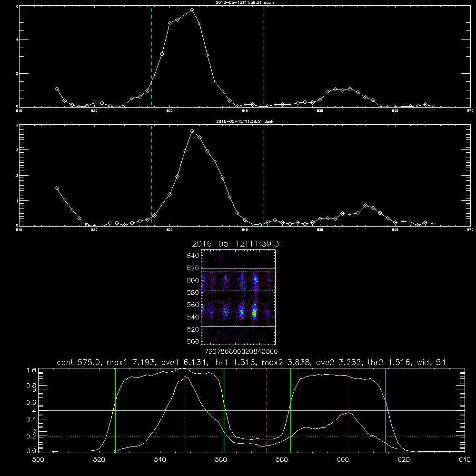The width and height of the screenshot is (476, 476).
Task: Click the 'thr2 1.516' value
Action: [x=389, y=362]
